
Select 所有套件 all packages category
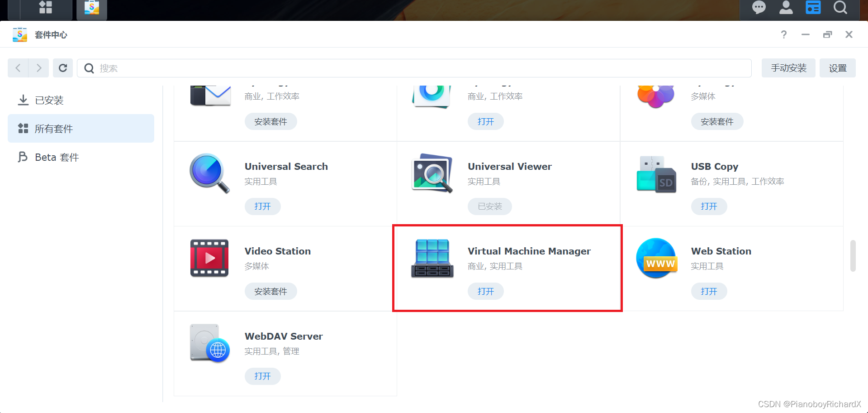point(81,129)
